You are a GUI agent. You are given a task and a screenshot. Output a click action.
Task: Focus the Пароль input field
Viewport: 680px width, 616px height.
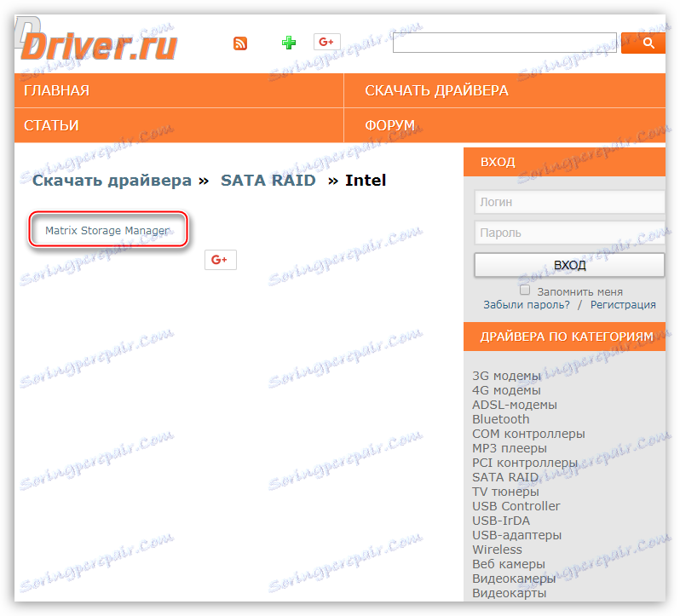pos(569,233)
